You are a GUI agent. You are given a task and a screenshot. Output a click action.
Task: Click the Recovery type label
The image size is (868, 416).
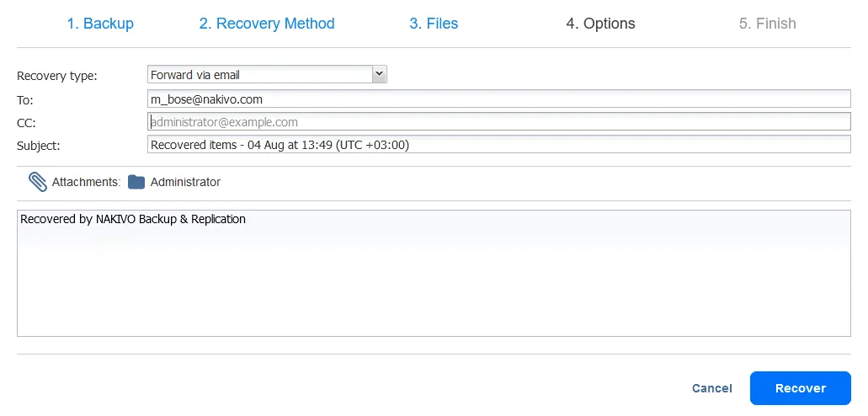click(x=57, y=76)
